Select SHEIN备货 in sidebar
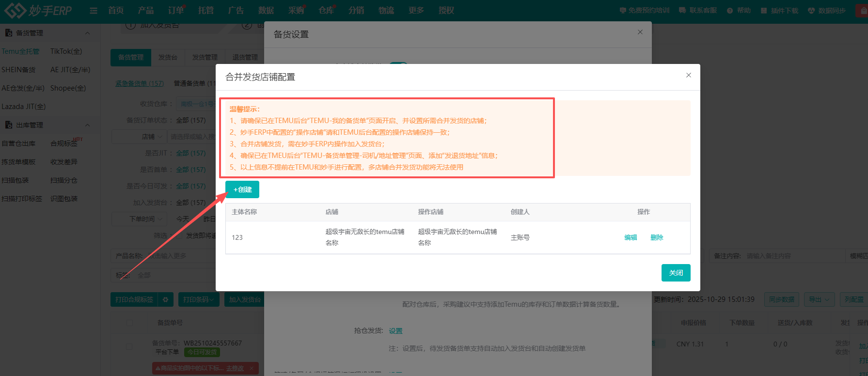 click(x=18, y=70)
